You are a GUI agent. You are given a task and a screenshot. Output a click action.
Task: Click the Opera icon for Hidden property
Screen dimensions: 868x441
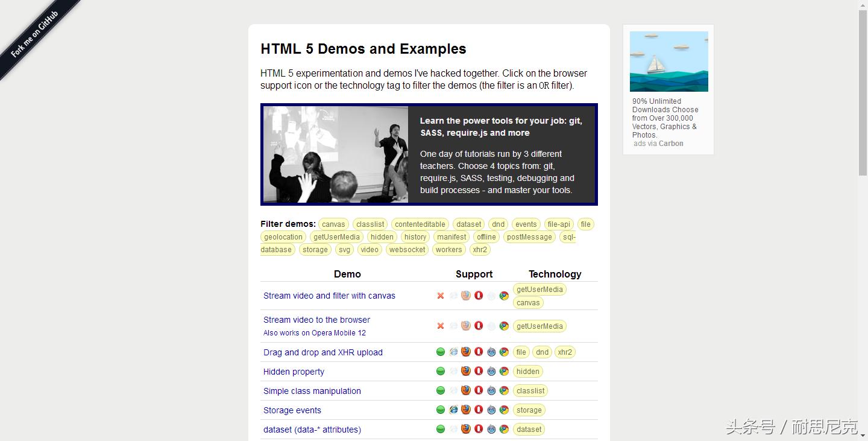[x=479, y=371]
